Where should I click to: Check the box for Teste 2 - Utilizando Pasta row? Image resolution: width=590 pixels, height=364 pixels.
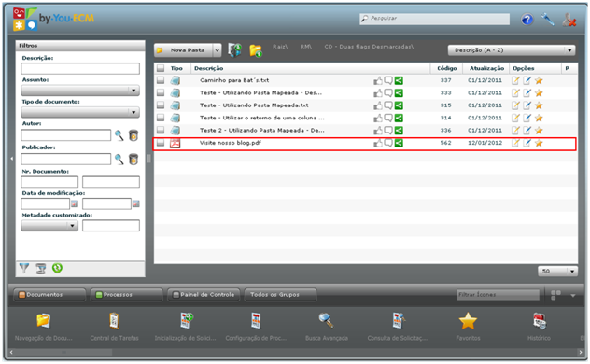pyautogui.click(x=161, y=131)
